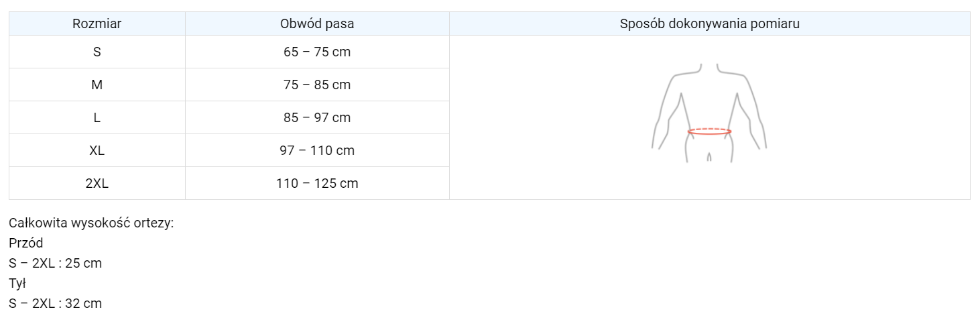Select the M size cell

tap(97, 85)
